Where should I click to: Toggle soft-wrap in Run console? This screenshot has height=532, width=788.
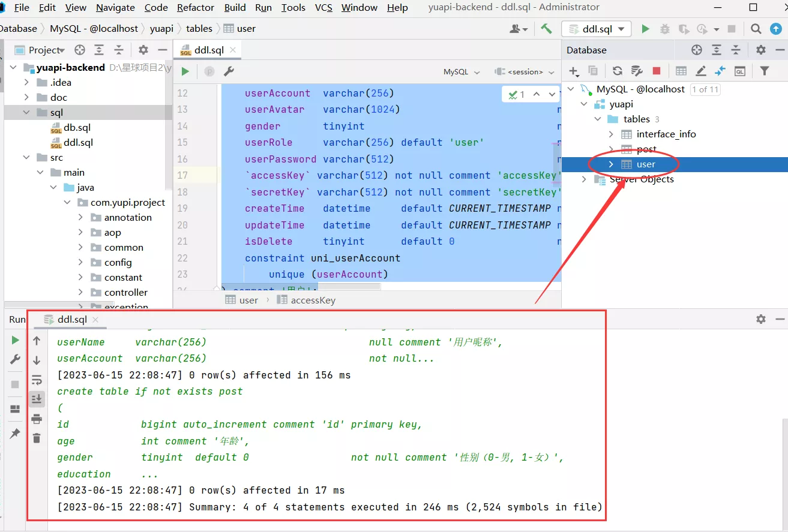[x=37, y=380]
